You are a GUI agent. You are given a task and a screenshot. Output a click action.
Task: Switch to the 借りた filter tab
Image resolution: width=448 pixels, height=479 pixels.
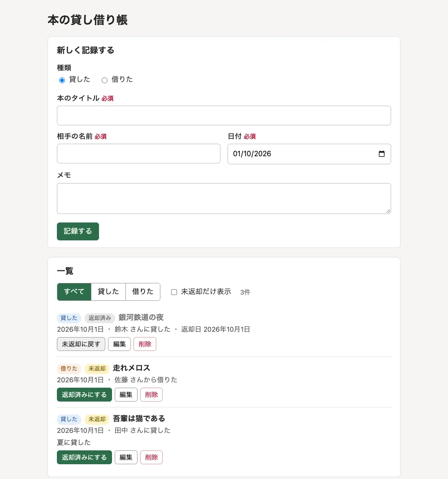(x=143, y=292)
